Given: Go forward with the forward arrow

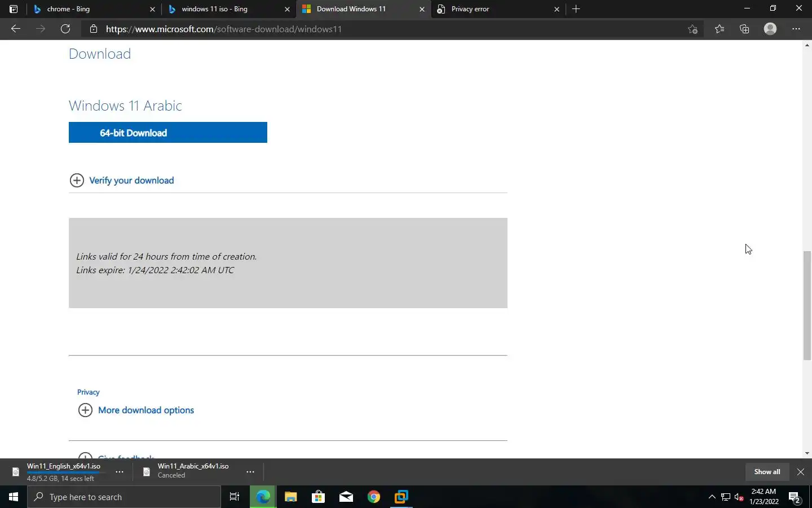Looking at the screenshot, I should click(41, 29).
